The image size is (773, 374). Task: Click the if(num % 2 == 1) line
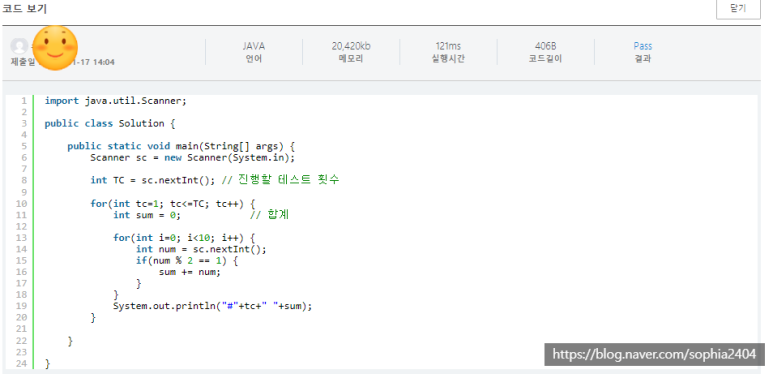pyautogui.click(x=187, y=260)
